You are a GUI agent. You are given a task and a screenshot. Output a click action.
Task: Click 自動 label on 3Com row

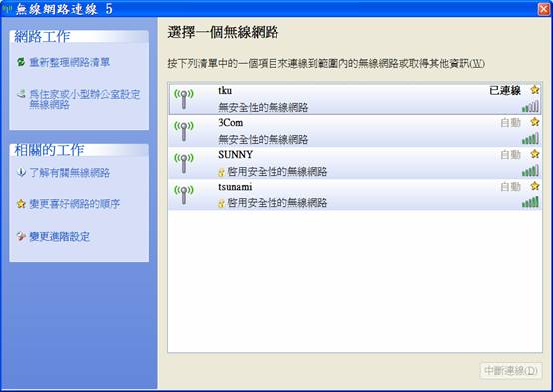click(x=510, y=123)
